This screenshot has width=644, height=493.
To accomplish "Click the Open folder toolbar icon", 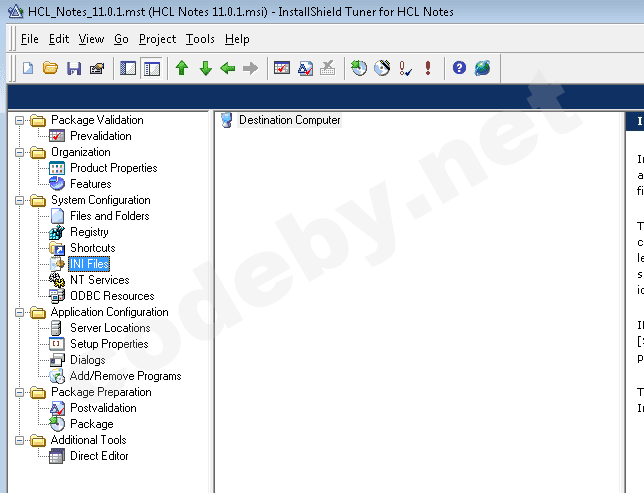I will [51, 68].
